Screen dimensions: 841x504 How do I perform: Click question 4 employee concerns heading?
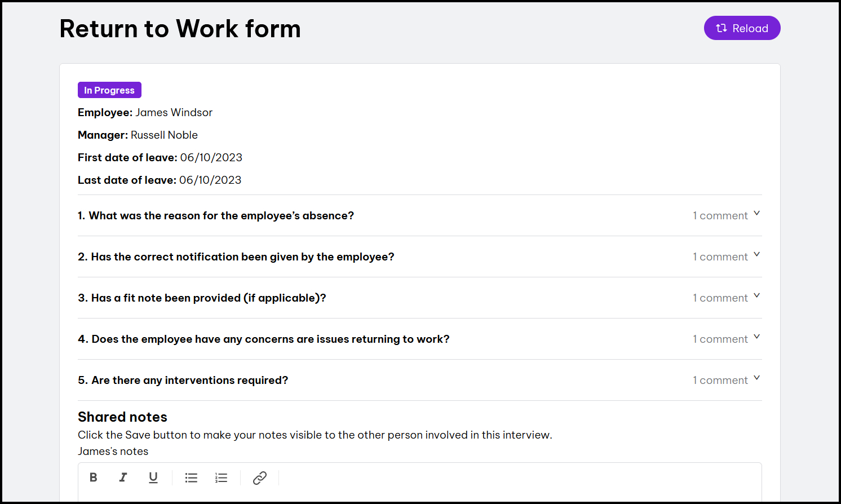coord(263,339)
